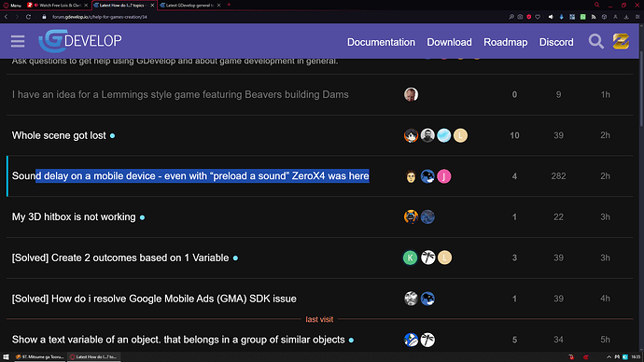644x362 pixels.
Task: Go to the Discord link
Action: (556, 42)
